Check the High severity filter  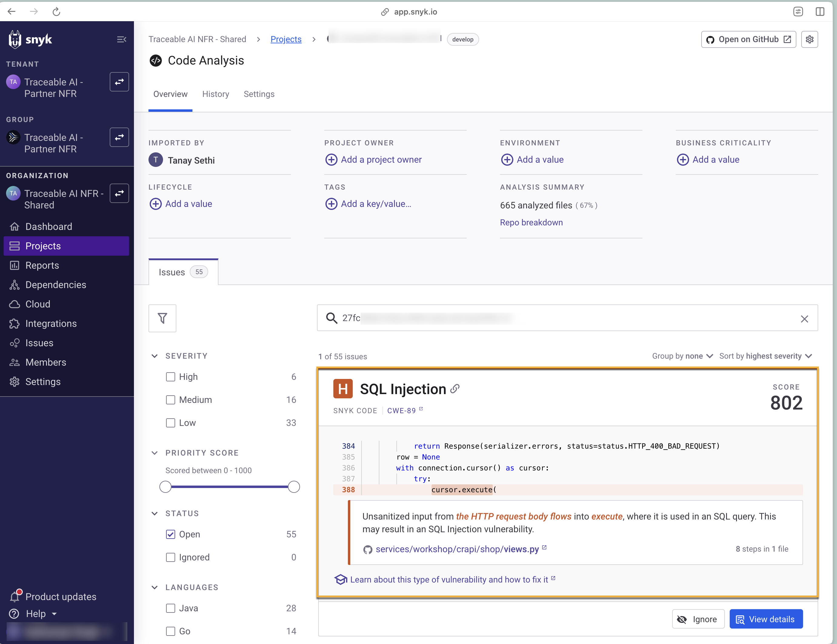click(171, 377)
